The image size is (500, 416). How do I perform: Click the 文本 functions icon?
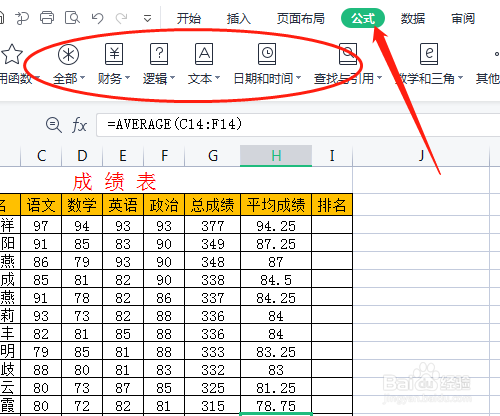[x=204, y=54]
